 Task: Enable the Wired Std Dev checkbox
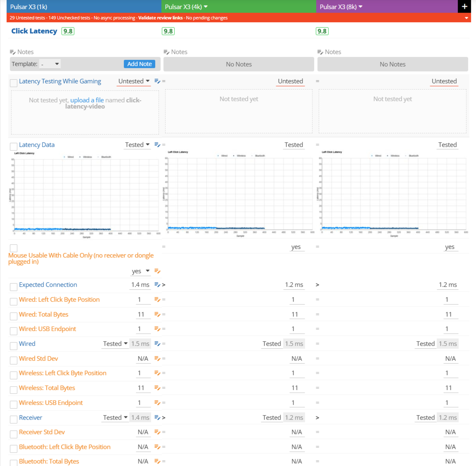pyautogui.click(x=14, y=360)
